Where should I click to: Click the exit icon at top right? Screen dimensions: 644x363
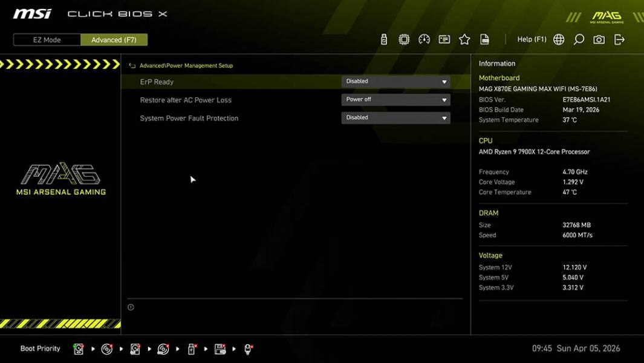click(x=618, y=39)
